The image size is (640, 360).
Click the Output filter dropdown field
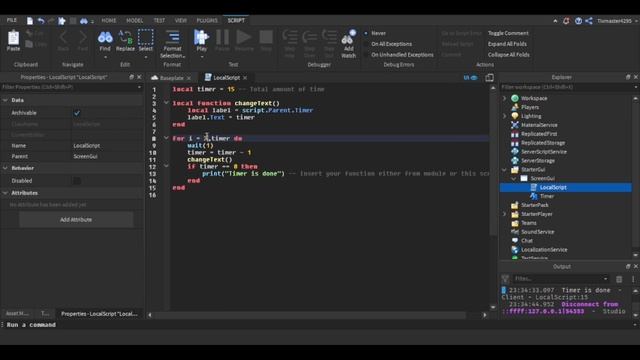(x=561, y=279)
